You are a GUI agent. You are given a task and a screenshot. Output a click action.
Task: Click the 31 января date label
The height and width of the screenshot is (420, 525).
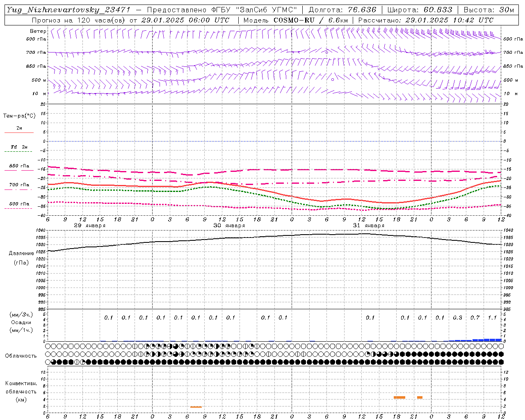pyautogui.click(x=369, y=226)
